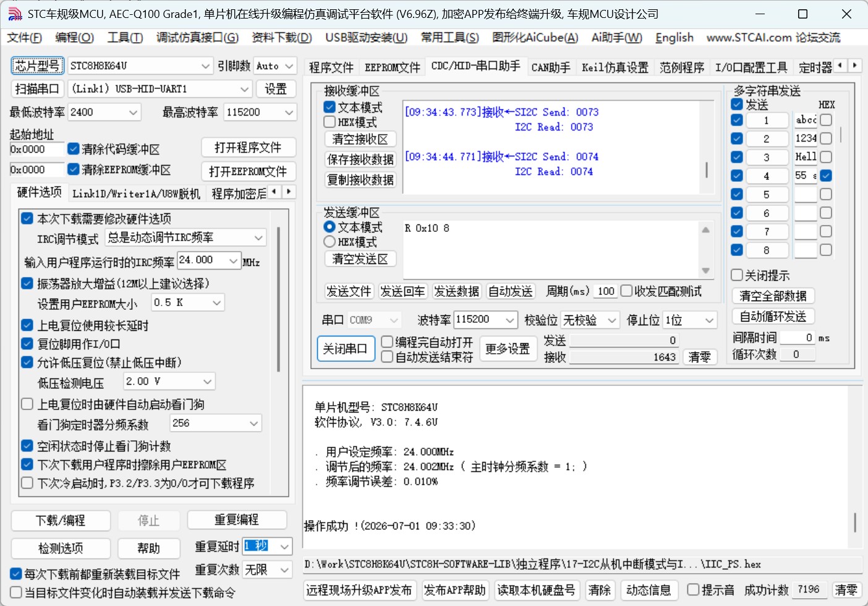Click 下载/编程 button

[x=61, y=521]
